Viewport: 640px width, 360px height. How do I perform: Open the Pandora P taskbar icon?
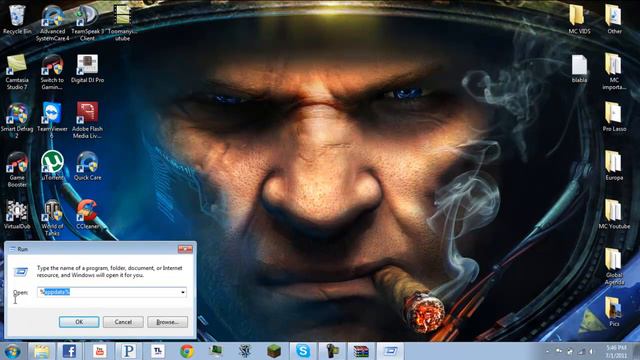[129, 351]
